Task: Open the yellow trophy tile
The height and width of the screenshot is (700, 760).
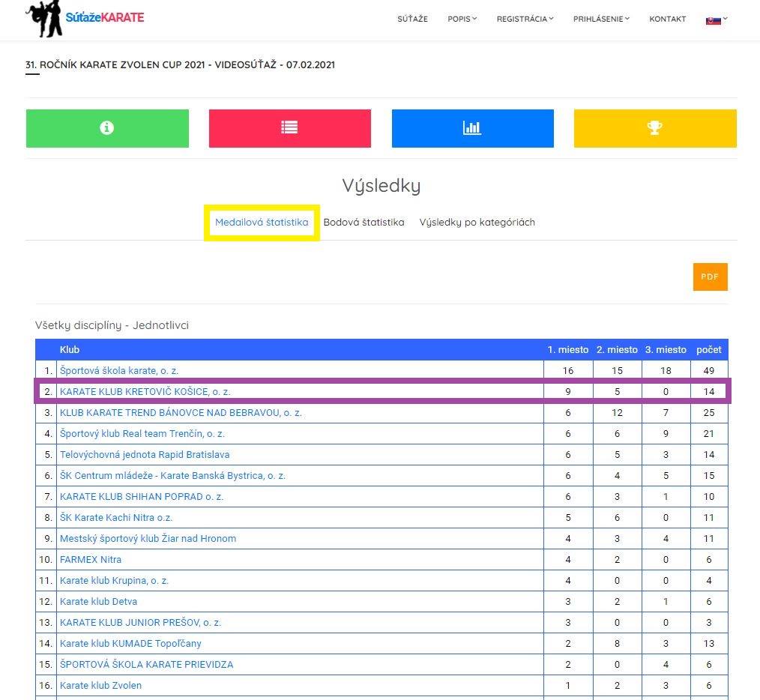Action: point(655,128)
